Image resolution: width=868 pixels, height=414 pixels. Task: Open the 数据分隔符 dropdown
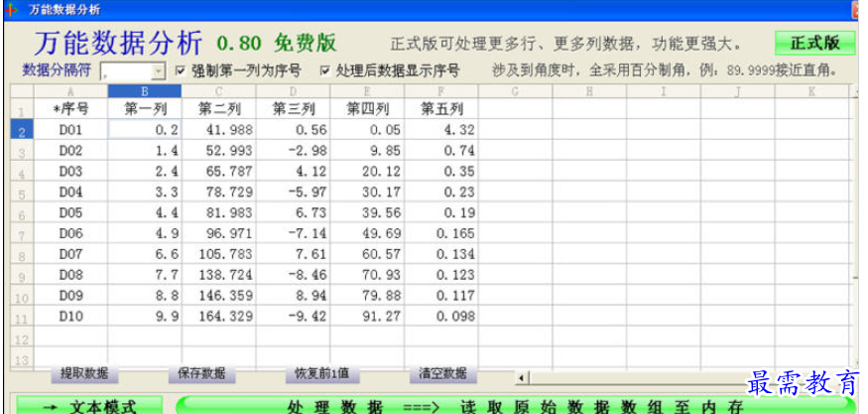159,71
